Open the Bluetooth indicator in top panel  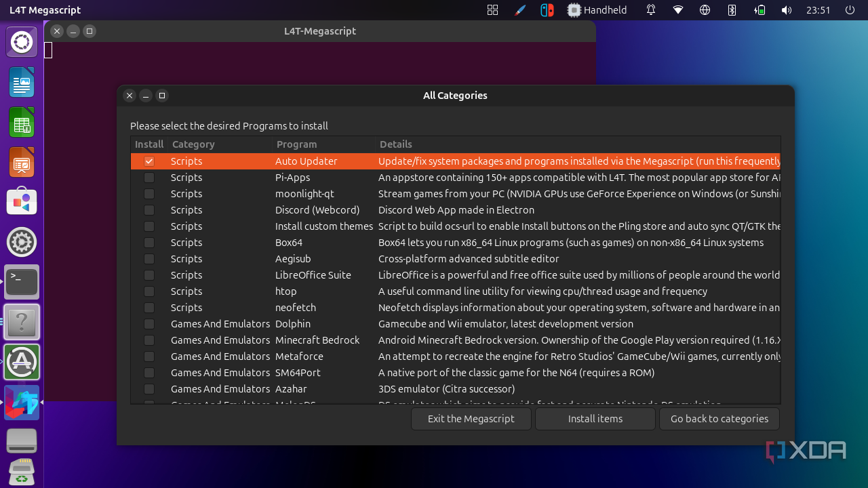(x=732, y=10)
